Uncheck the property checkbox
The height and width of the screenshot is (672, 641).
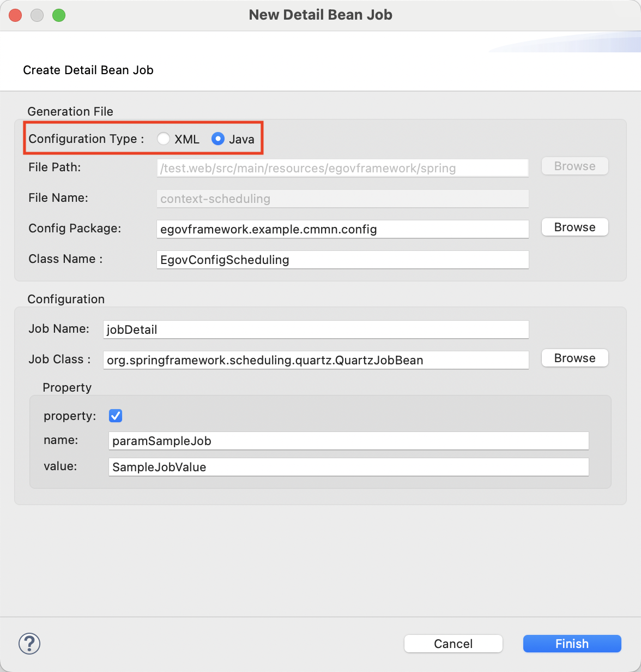click(116, 416)
